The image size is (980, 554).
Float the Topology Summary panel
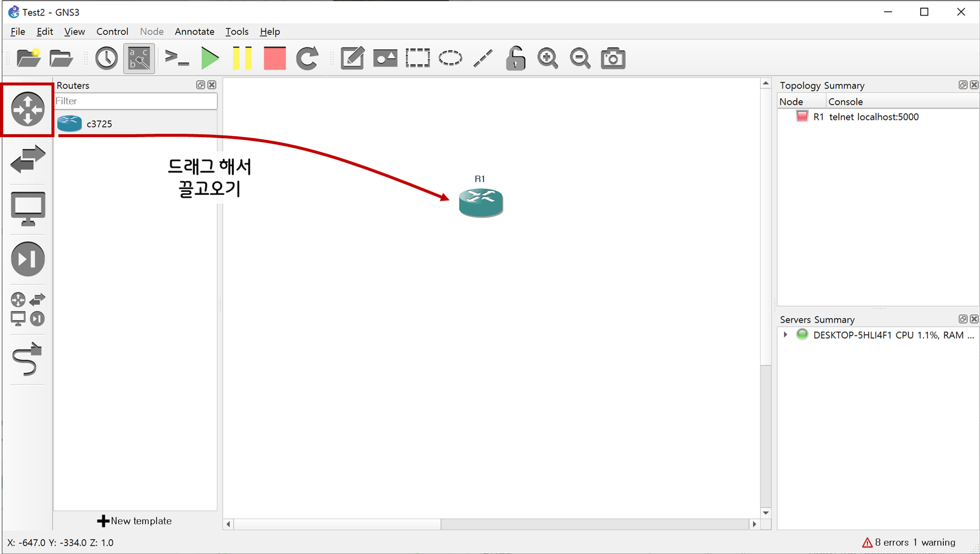pos(963,85)
